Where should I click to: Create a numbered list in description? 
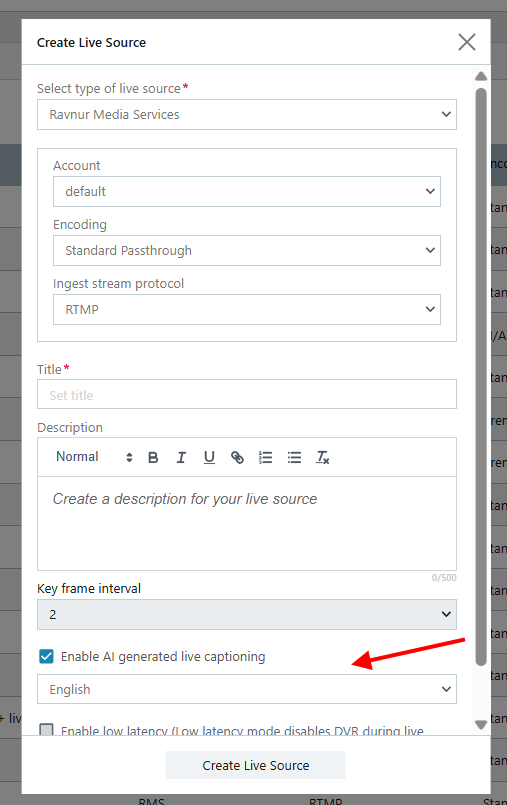[265, 457]
